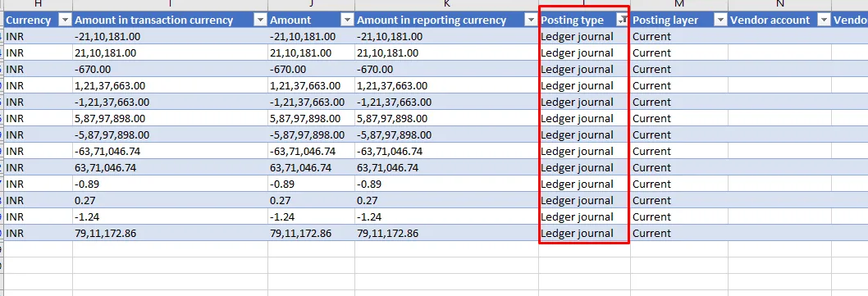
Task: Select 5,87,97,898.00 in the reporting currency column
Action: point(447,118)
